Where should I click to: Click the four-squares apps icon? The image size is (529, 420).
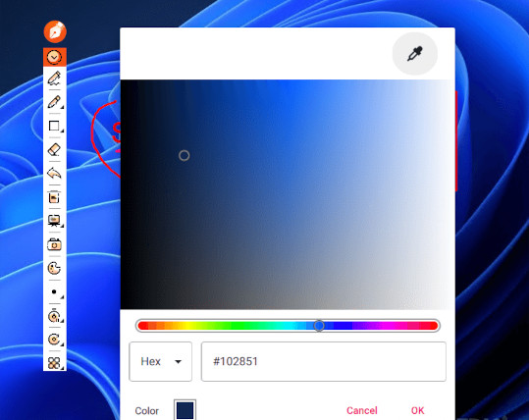point(54,363)
